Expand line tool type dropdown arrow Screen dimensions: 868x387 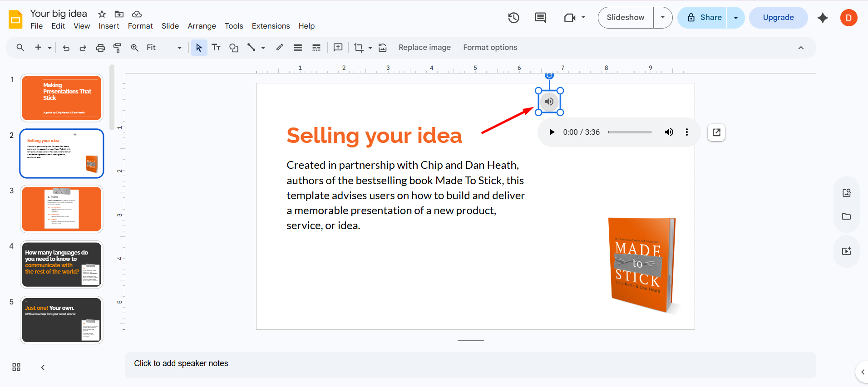pos(263,48)
